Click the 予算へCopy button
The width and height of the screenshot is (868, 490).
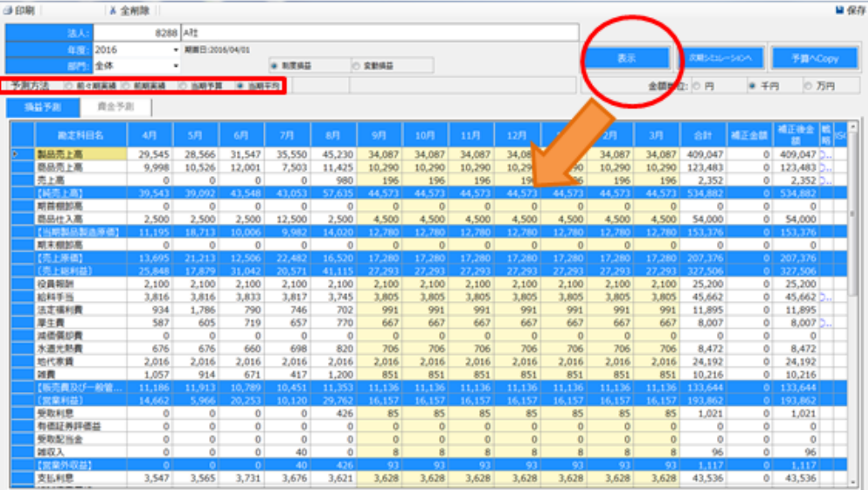pyautogui.click(x=814, y=58)
